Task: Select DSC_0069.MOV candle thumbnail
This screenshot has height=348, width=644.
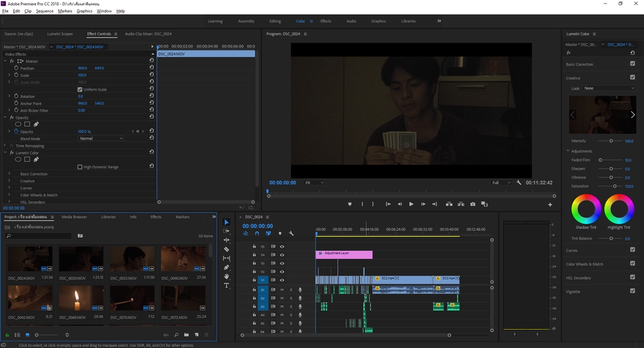Action: click(81, 298)
